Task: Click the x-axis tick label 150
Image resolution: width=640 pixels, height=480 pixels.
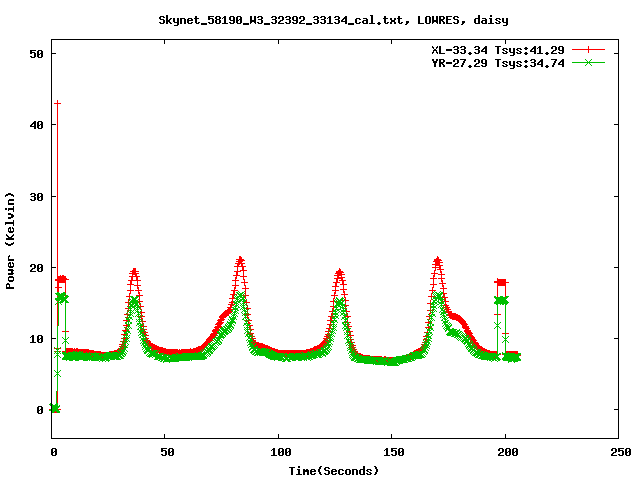Action: click(394, 452)
